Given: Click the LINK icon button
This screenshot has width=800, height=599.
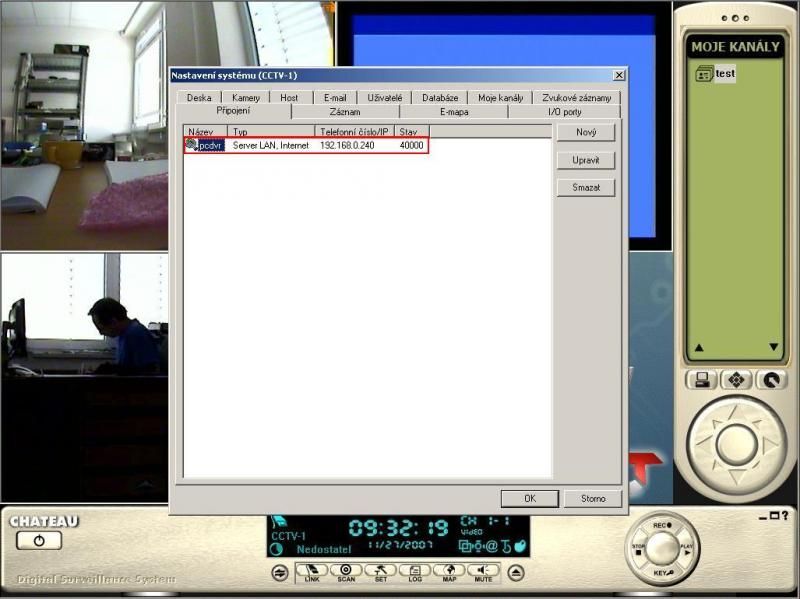Looking at the screenshot, I should (x=312, y=572).
